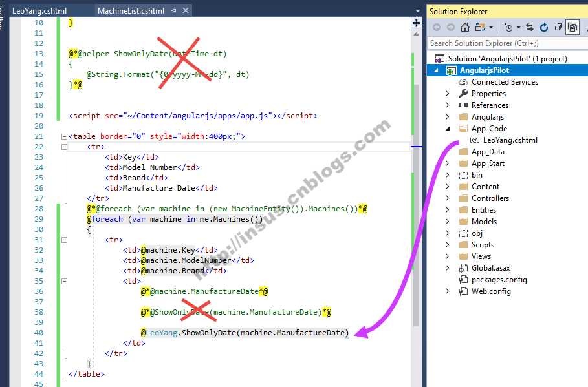Expand the App_Start folder
Screen dimensions: 588x387
(447, 163)
